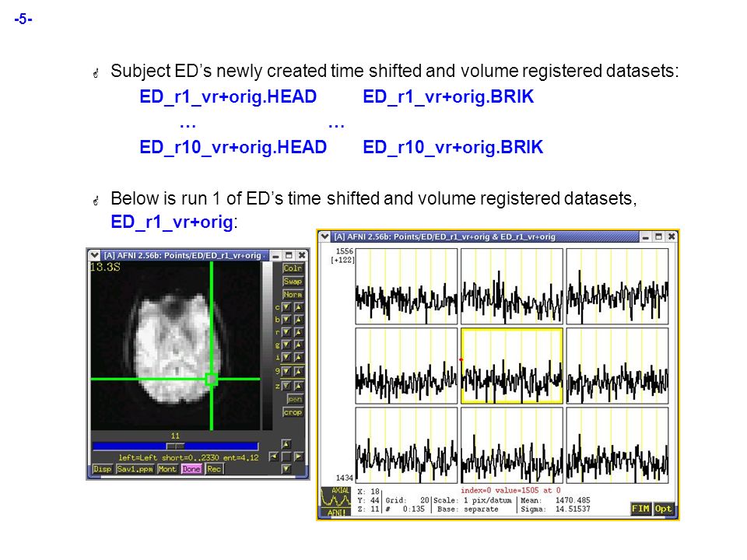The width and height of the screenshot is (747, 560).
Task: Click the Norm button
Action: (293, 294)
